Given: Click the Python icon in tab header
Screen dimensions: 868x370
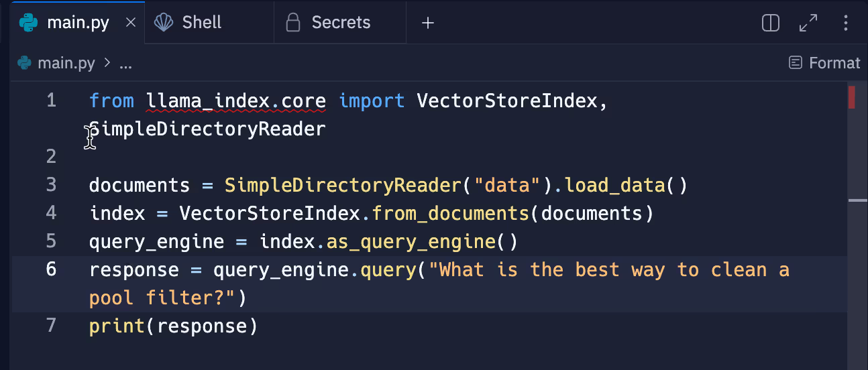Looking at the screenshot, I should [x=29, y=23].
